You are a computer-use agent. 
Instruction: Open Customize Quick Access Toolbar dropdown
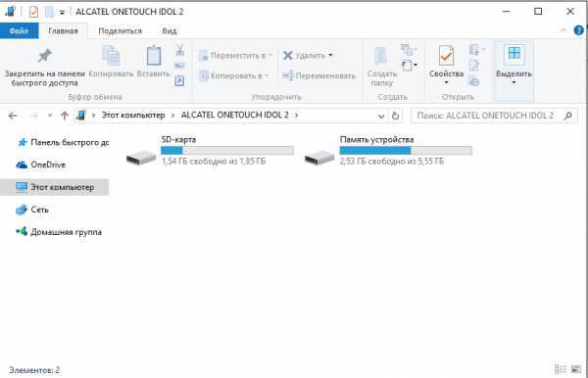coord(62,13)
